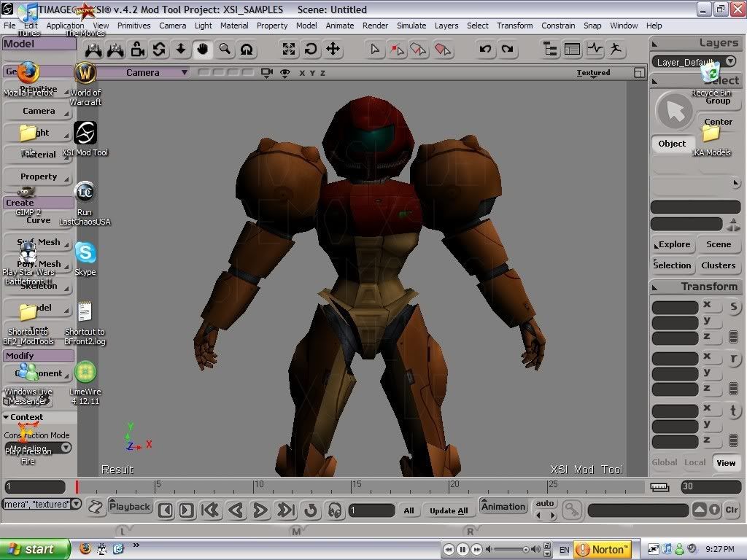
Task: Activate the Roll camera tool
Action: 247,49
